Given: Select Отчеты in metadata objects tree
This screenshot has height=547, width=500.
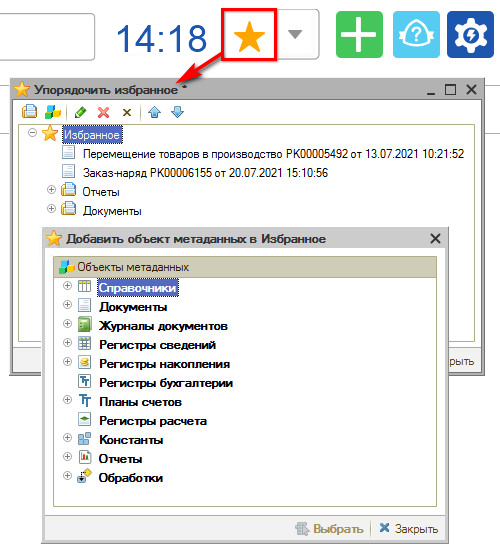Looking at the screenshot, I should coord(120,459).
